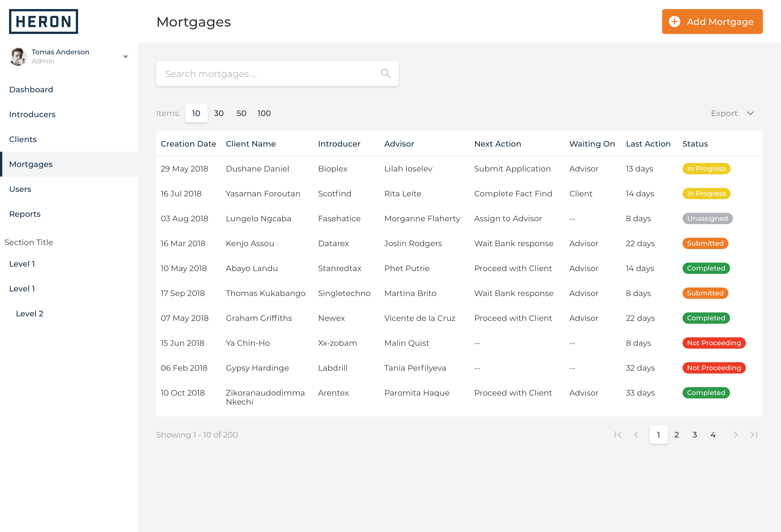This screenshot has height=532, width=781.
Task: Sort by Last Action column header
Action: (648, 144)
